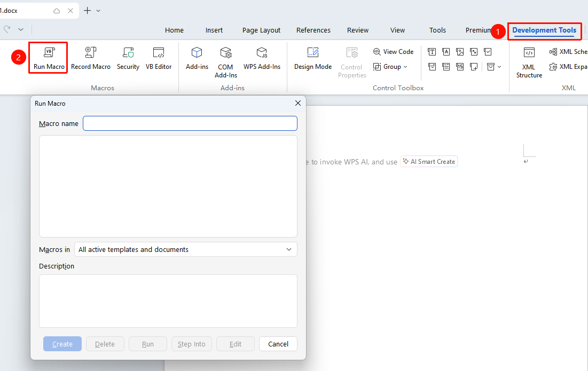Close the Run Macro dialog with X

coord(298,103)
